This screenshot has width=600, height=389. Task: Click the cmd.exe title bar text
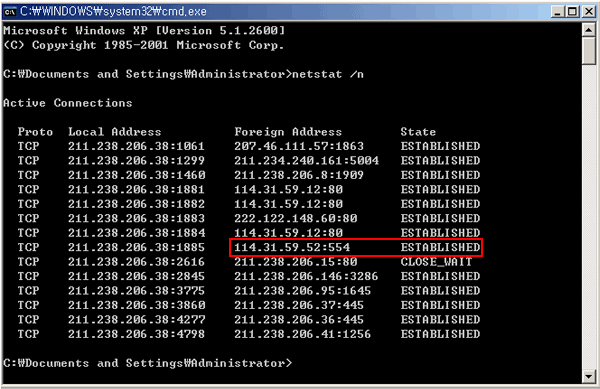(113, 11)
